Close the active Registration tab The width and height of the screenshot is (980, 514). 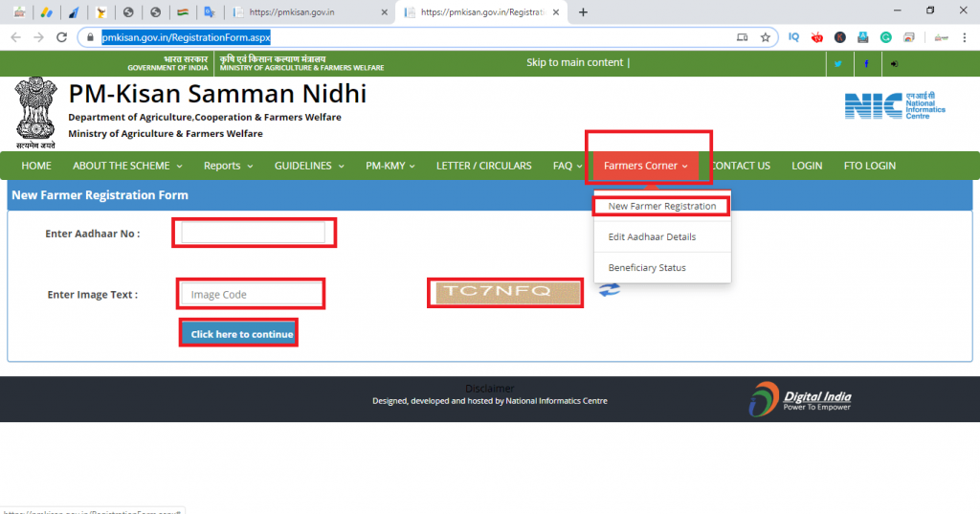coord(556,11)
